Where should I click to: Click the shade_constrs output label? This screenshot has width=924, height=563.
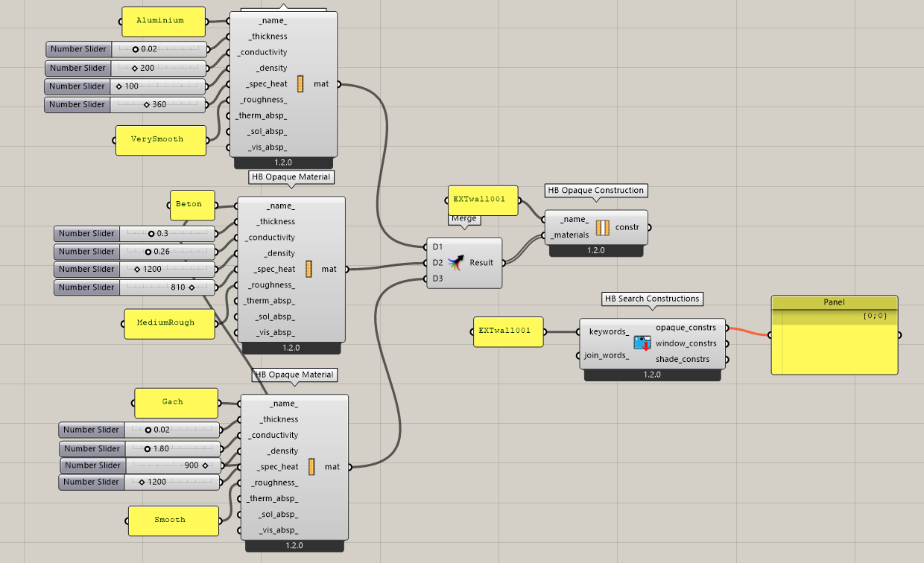tap(683, 359)
